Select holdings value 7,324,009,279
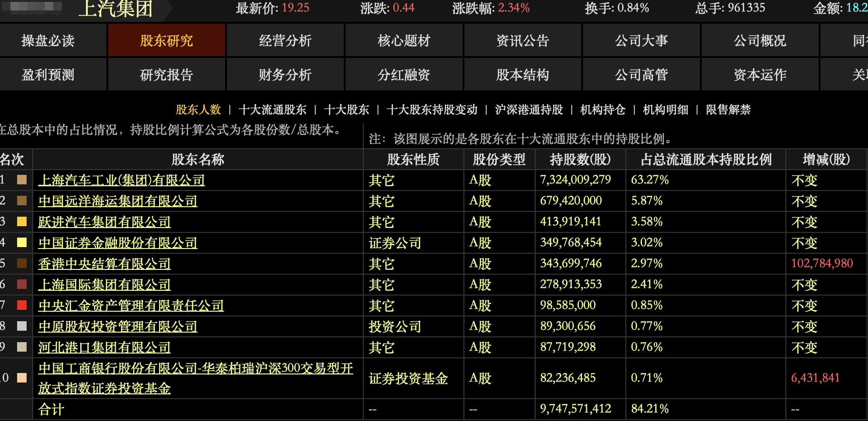This screenshot has width=868, height=421. (576, 180)
